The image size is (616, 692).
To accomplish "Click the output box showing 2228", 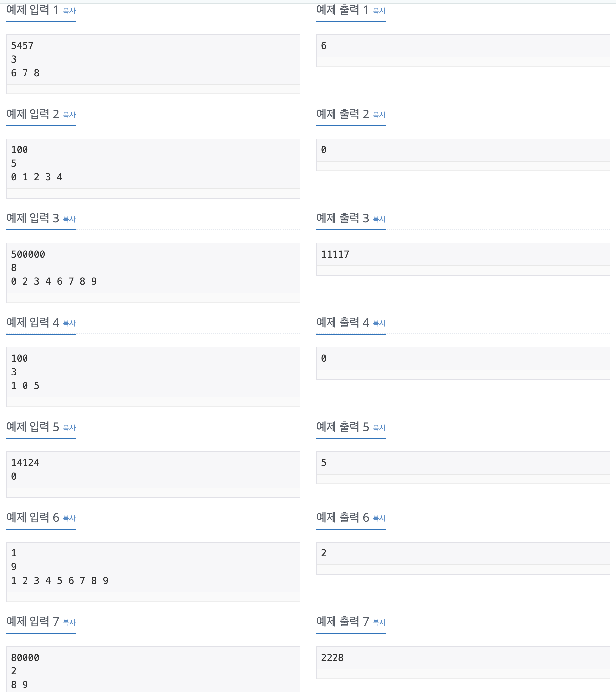I will [463, 658].
